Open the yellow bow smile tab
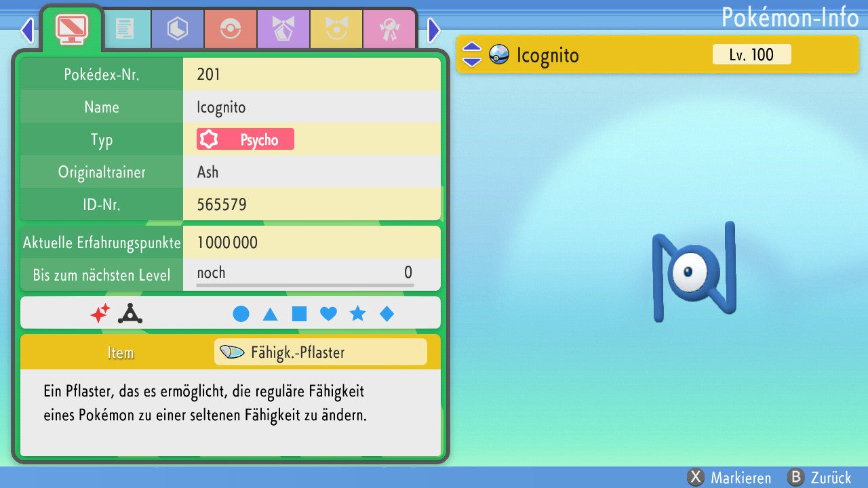Screen dimensions: 868x488 [336, 29]
